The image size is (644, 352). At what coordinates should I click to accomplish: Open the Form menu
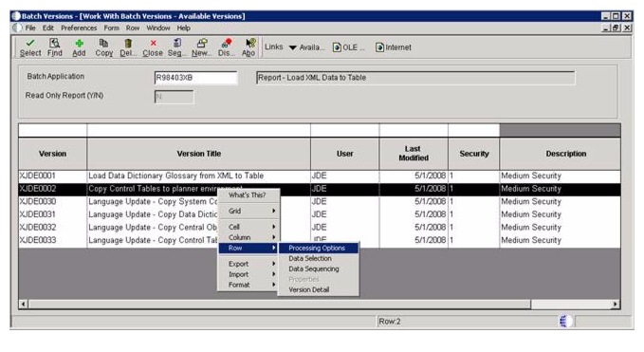pyautogui.click(x=111, y=28)
